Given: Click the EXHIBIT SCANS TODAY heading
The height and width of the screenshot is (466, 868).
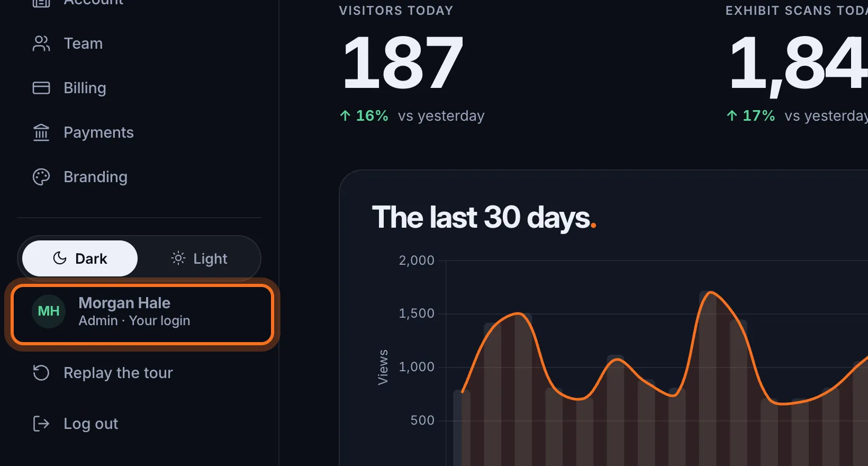Looking at the screenshot, I should pos(797,11).
